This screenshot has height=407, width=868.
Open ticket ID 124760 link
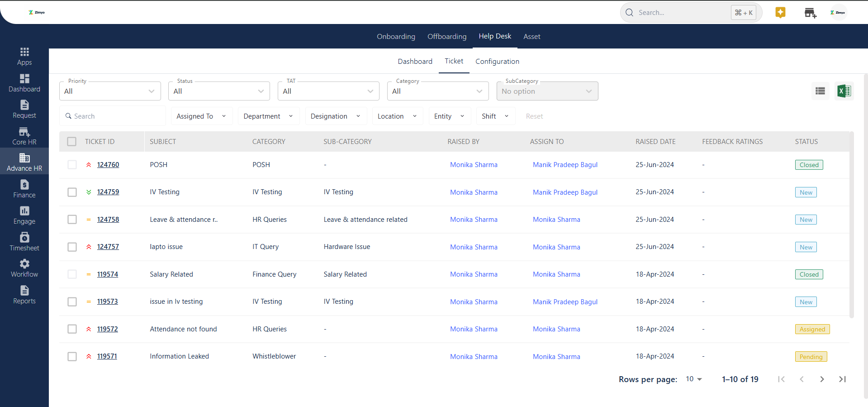click(x=108, y=165)
